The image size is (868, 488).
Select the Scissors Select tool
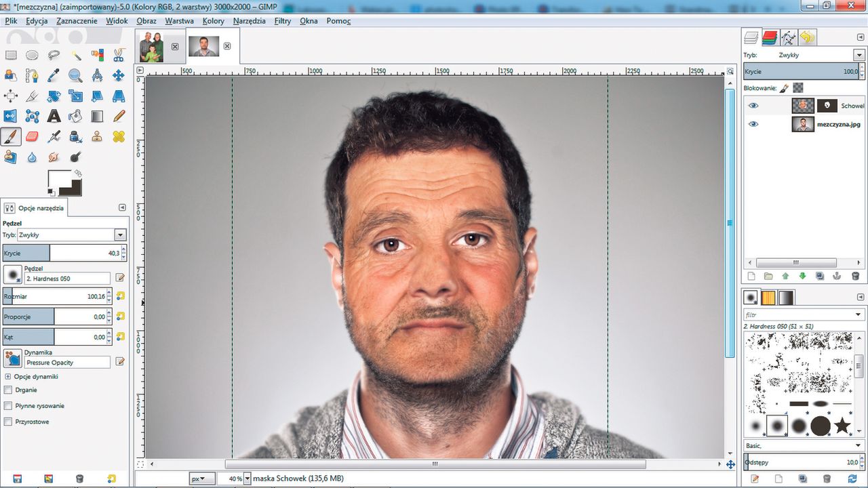pyautogui.click(x=119, y=55)
